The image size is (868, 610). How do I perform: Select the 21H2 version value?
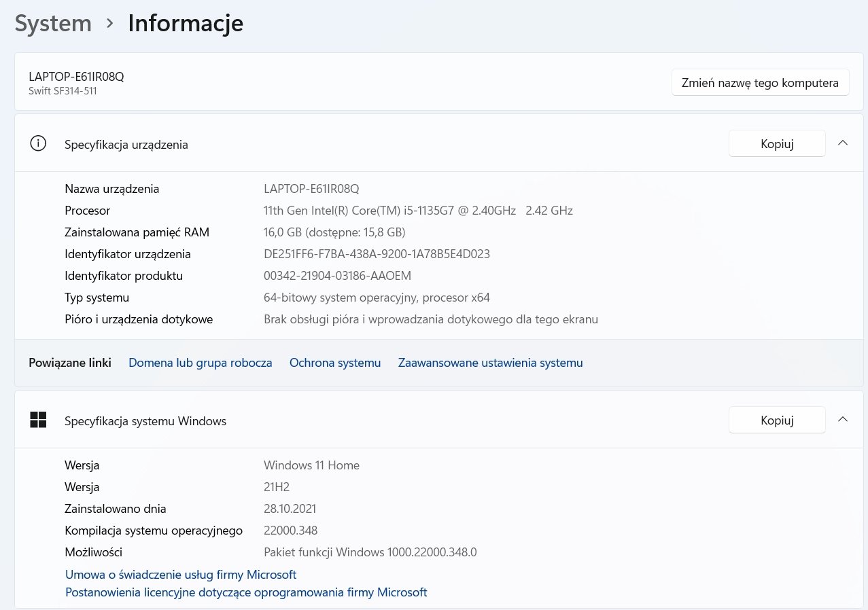pyautogui.click(x=277, y=487)
